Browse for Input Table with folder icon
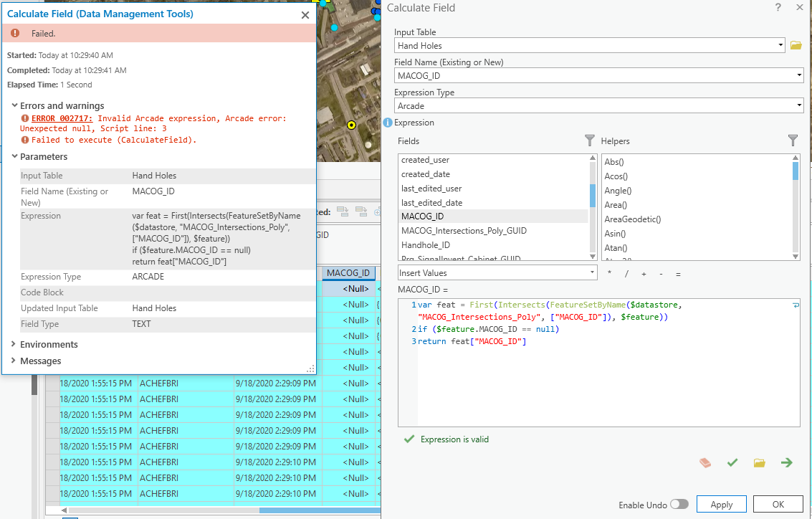The height and width of the screenshot is (519, 812). tap(796, 46)
